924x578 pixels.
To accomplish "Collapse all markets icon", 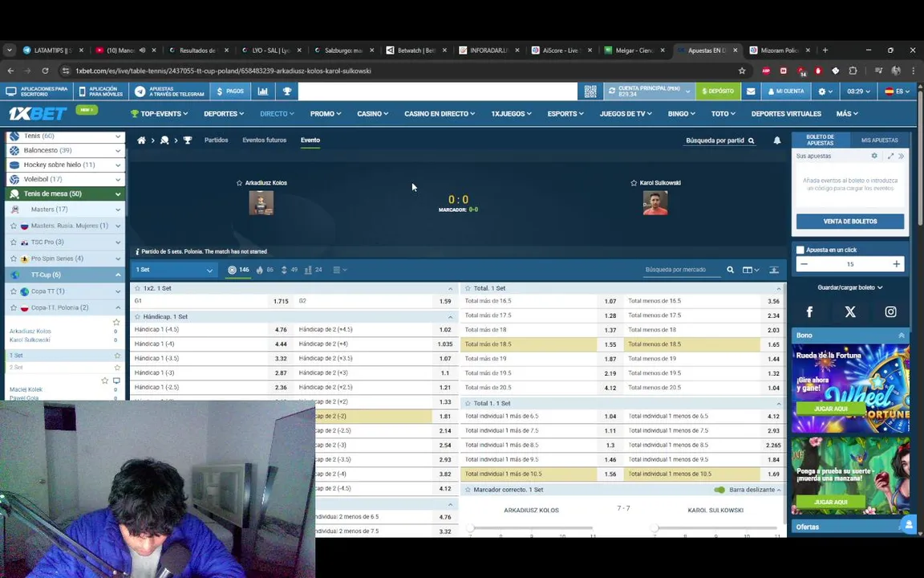I will point(774,270).
